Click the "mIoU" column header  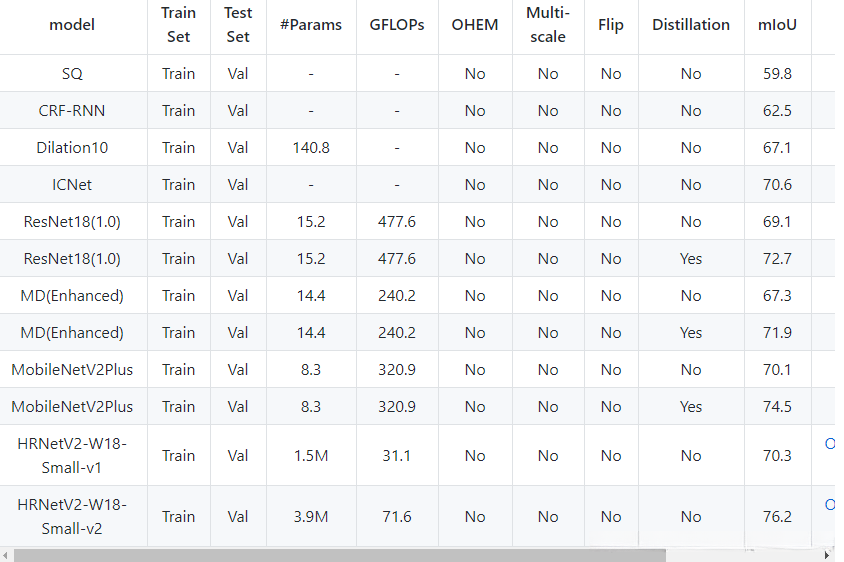pos(777,25)
